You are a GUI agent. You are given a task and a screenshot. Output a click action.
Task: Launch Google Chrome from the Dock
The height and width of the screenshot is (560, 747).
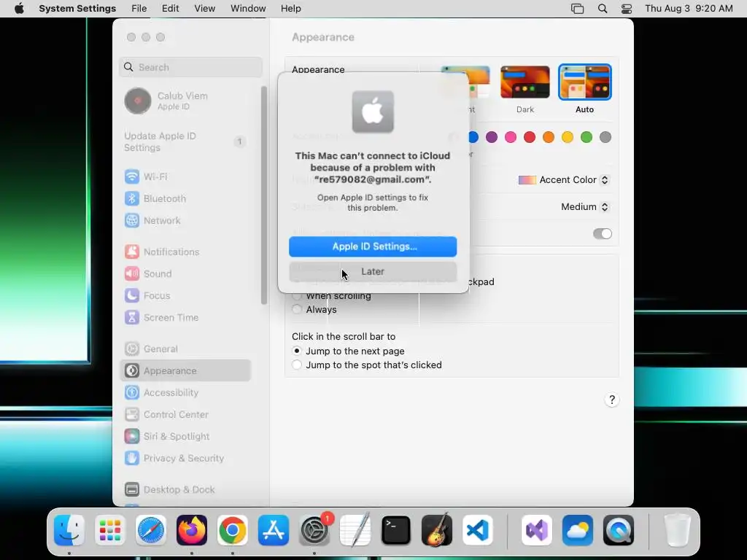tap(233, 530)
